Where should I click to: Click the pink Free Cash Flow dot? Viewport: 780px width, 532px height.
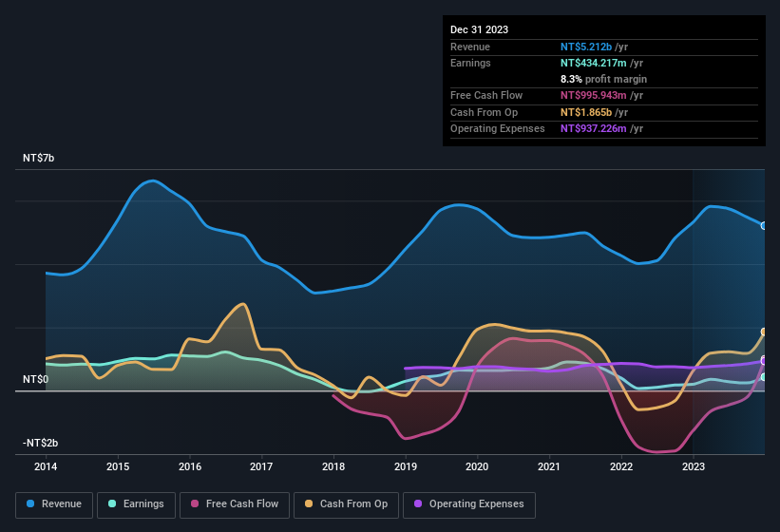195,503
